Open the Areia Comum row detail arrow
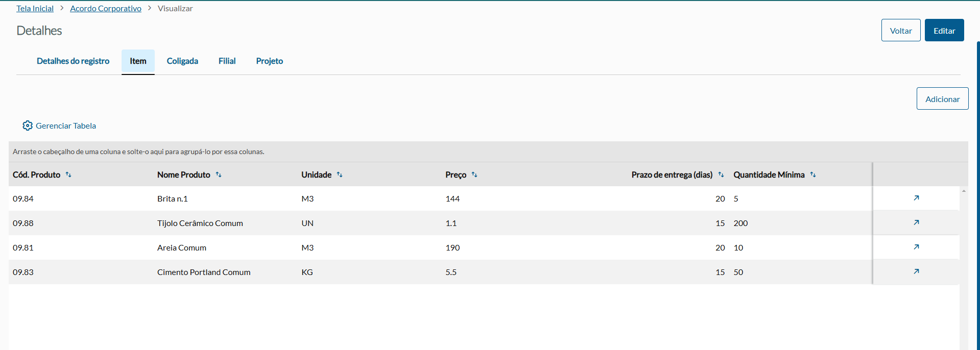 tap(916, 247)
